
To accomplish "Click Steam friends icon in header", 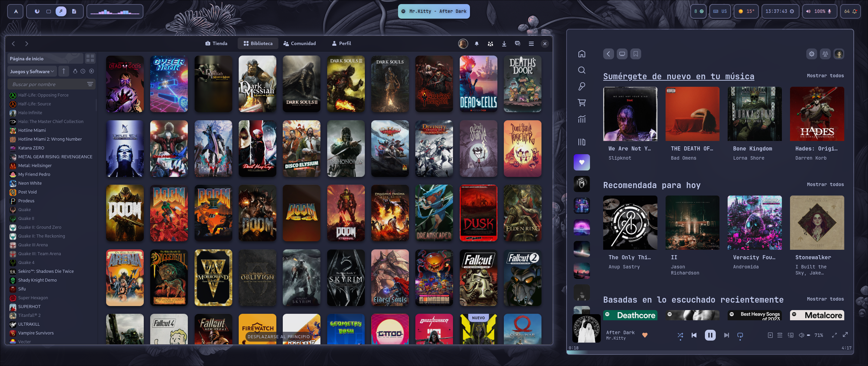I will tap(490, 44).
